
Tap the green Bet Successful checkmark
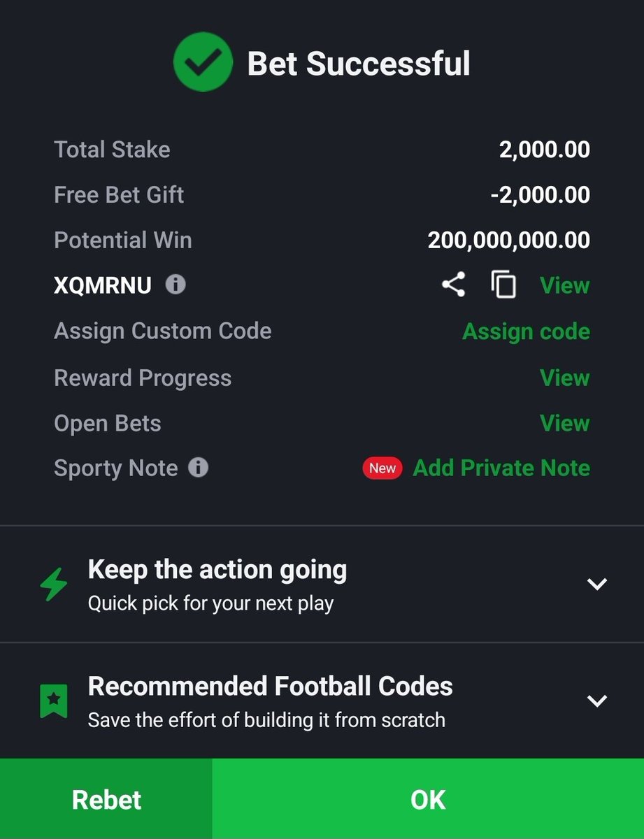click(x=203, y=63)
